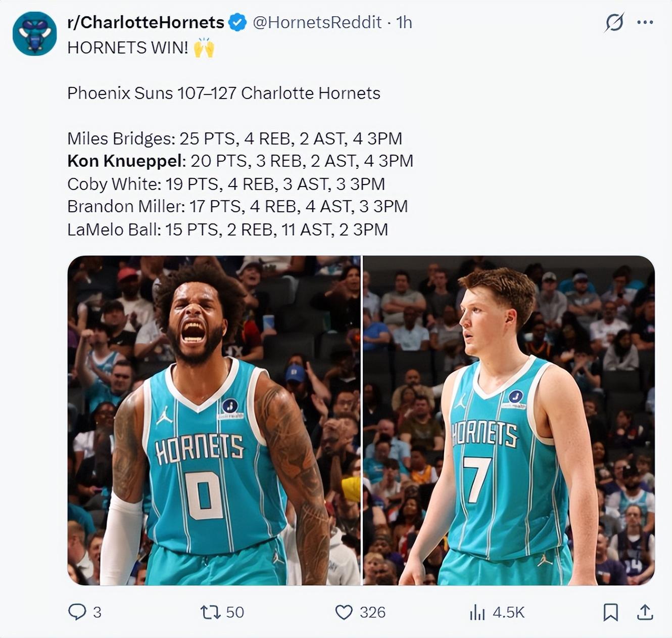Repost the tweet using the retweet icon

[210, 612]
